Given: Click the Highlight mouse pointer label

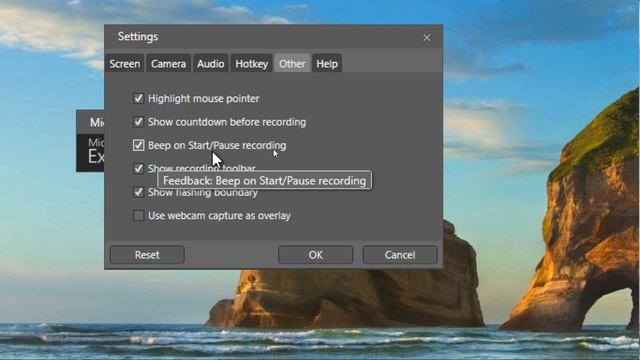Looking at the screenshot, I should (204, 98).
